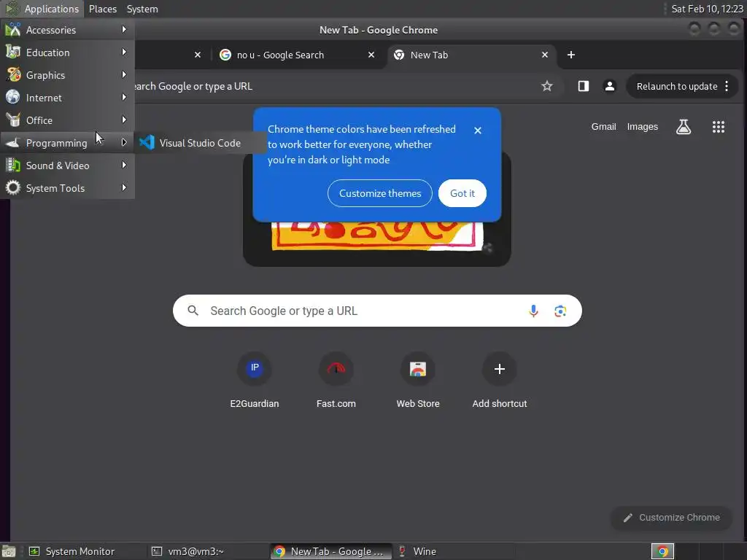Screen dimensions: 747x560
Task: Click Customize themes button
Action: [x=380, y=193]
